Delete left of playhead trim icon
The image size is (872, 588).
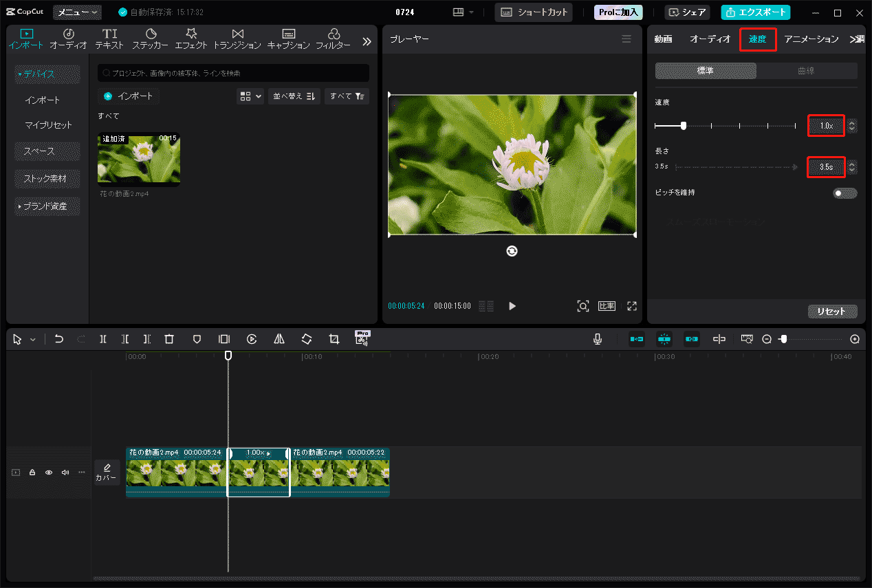click(x=125, y=339)
